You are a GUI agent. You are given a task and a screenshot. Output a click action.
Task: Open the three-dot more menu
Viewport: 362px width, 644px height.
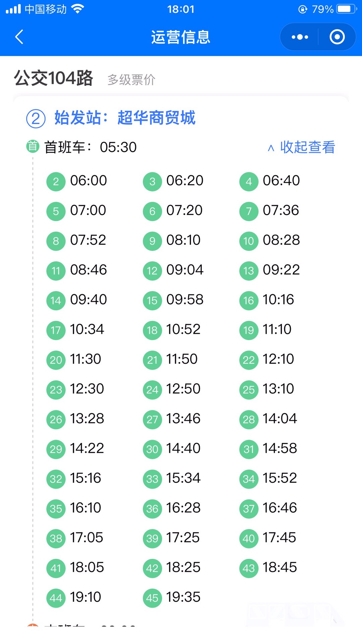point(300,37)
